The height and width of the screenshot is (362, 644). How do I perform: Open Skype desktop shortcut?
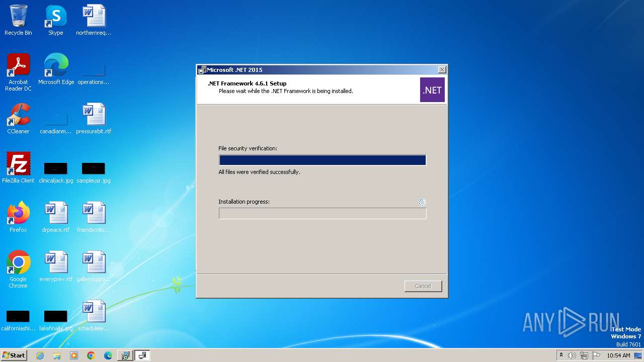click(56, 20)
